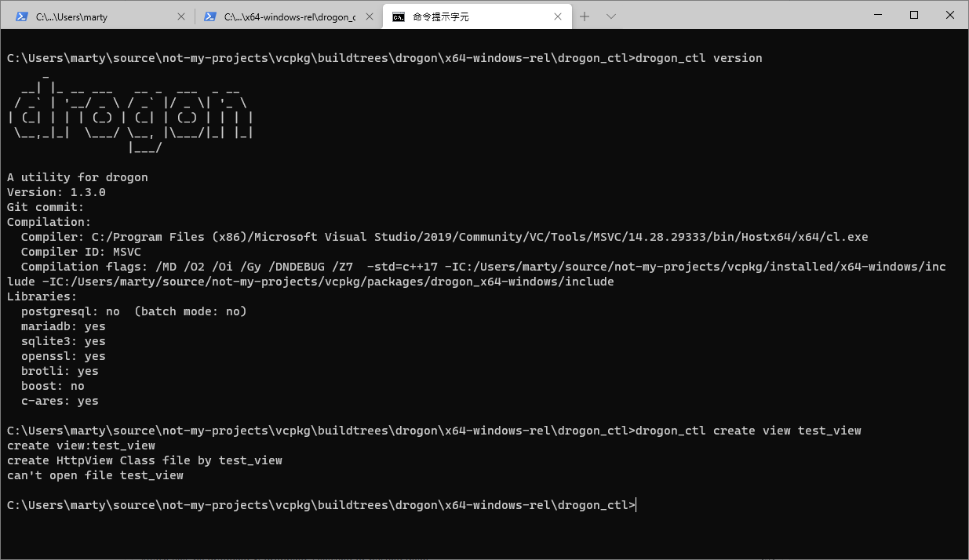
Task: Click the maximize icon in the title bar
Action: [x=913, y=15]
